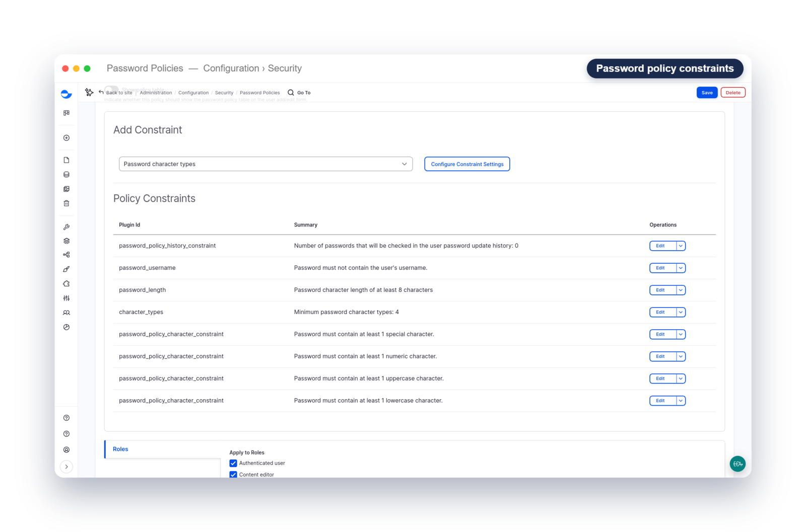806x532 pixels.
Task: Open the Password character types dropdown
Action: point(265,164)
